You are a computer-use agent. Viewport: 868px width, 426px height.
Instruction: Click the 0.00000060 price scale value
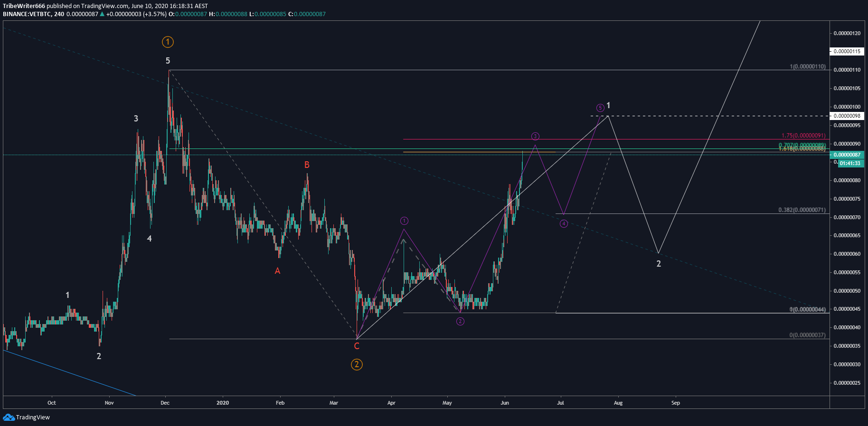pyautogui.click(x=847, y=254)
